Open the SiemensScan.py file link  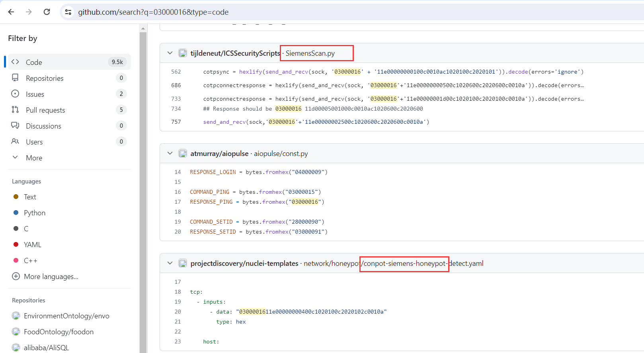[x=310, y=53]
